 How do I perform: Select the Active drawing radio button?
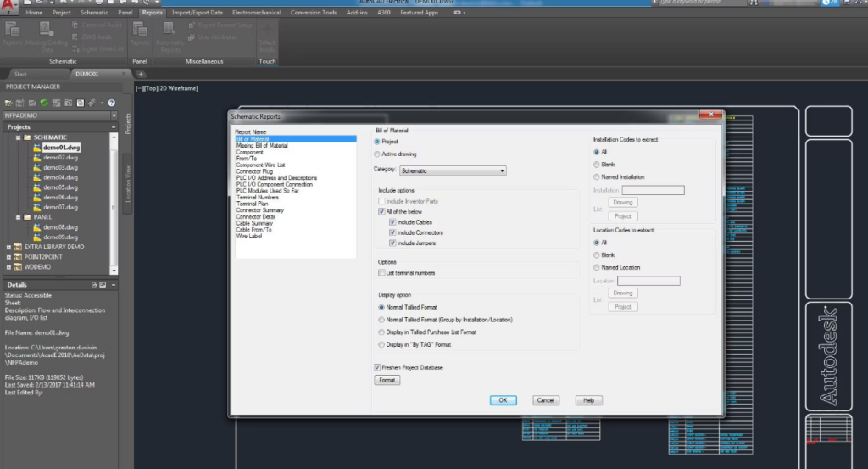(x=377, y=154)
